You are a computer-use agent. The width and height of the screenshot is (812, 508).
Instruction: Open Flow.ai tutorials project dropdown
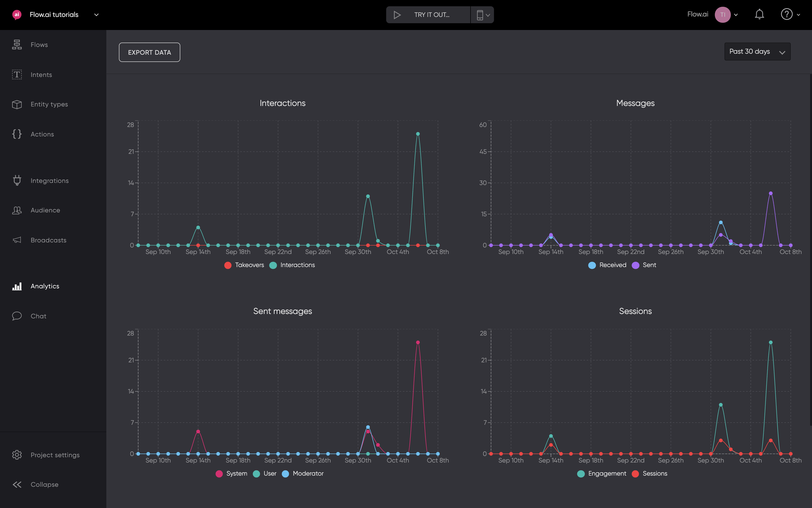tap(96, 15)
